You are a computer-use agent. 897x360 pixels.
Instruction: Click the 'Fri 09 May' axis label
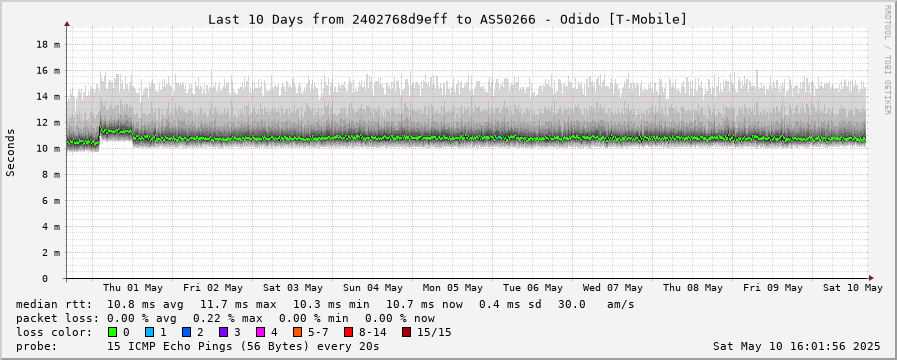click(x=773, y=288)
